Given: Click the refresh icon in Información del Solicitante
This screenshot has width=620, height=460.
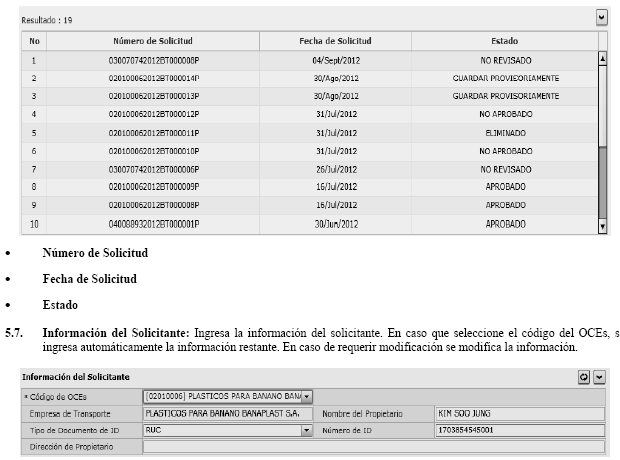Looking at the screenshot, I should 583,377.
